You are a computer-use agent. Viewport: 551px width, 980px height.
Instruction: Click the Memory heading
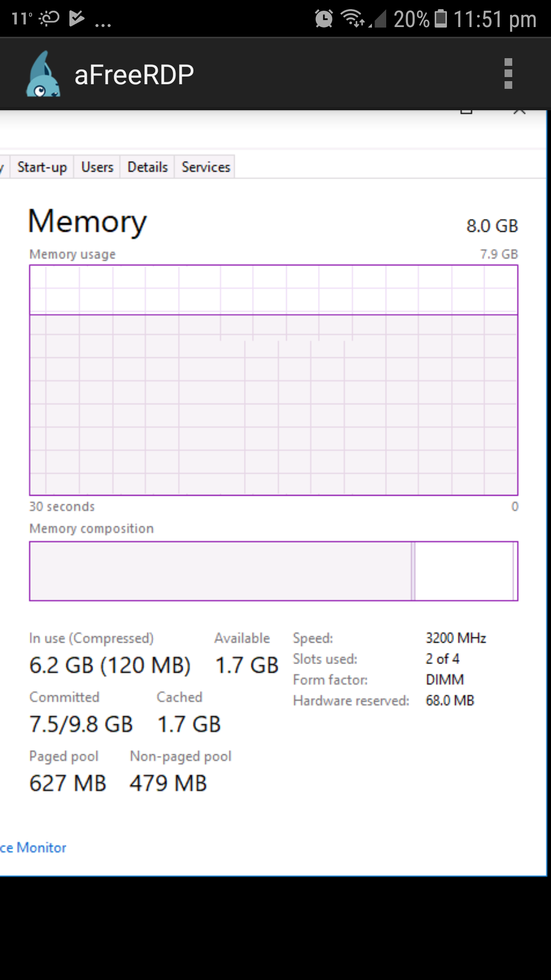click(88, 222)
